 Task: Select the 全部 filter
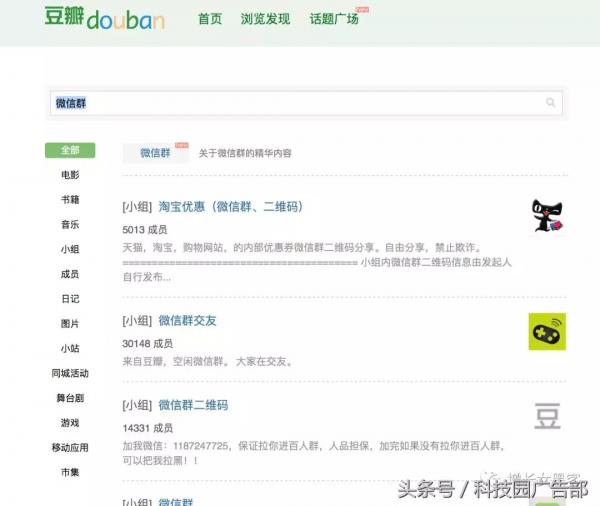tap(70, 150)
